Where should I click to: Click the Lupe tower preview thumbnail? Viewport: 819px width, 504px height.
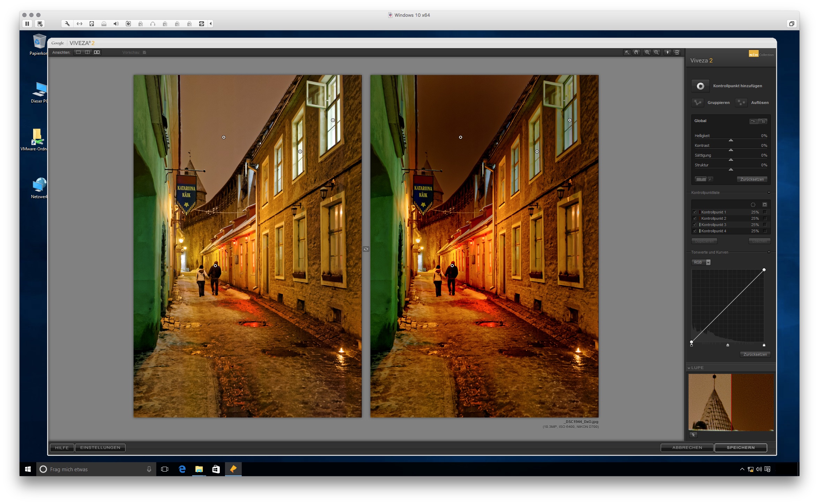(x=731, y=402)
